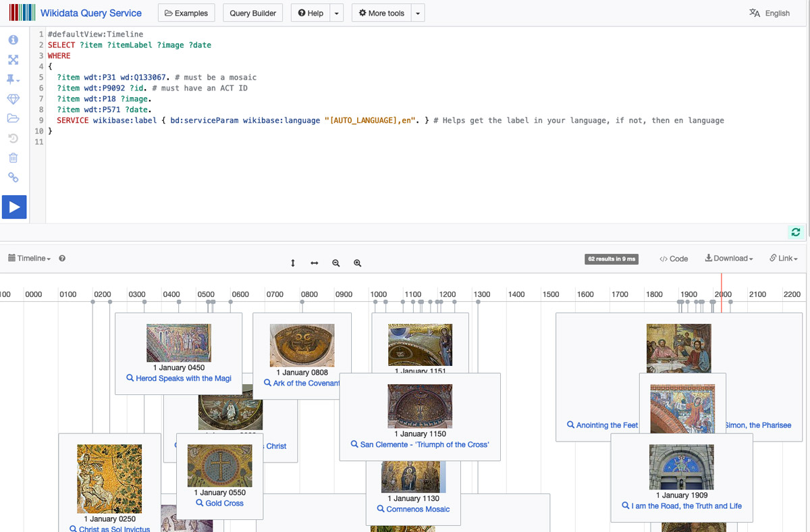Open the Download dropdown menu
Screen dimensions: 810x532
[x=729, y=259]
